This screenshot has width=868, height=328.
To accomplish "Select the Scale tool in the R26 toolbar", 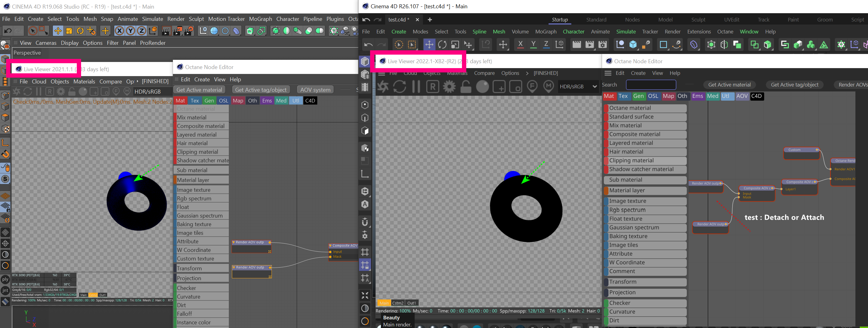I will pos(455,44).
